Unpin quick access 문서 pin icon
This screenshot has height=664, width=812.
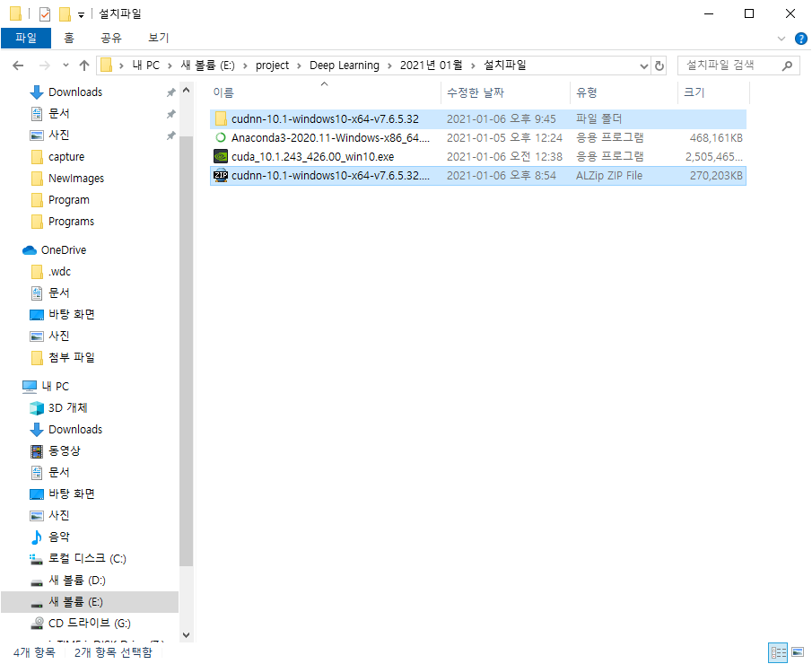click(170, 114)
